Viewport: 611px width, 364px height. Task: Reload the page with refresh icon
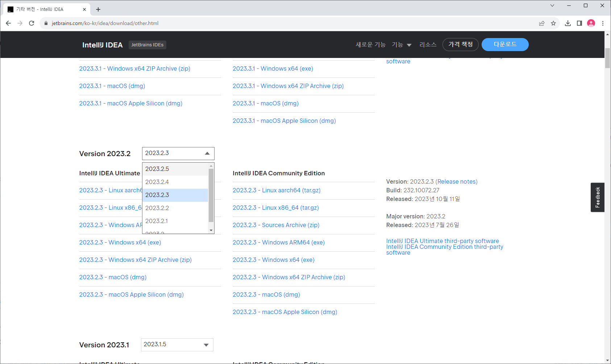point(32,23)
